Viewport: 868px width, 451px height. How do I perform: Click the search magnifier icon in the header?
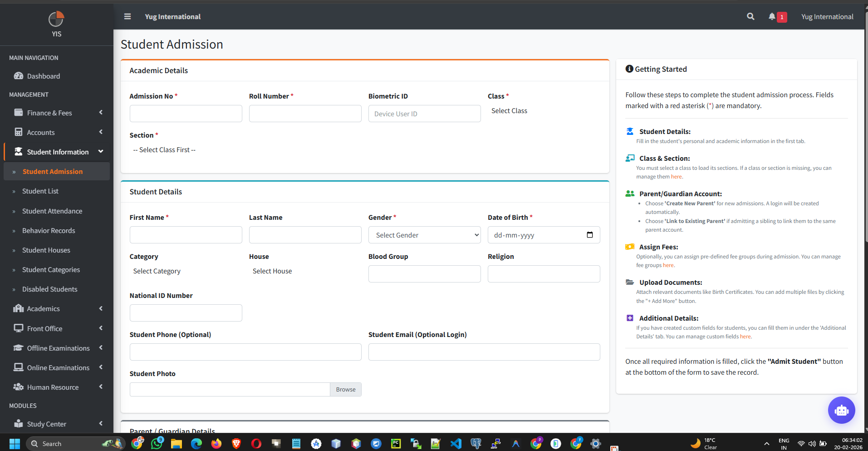750,16
